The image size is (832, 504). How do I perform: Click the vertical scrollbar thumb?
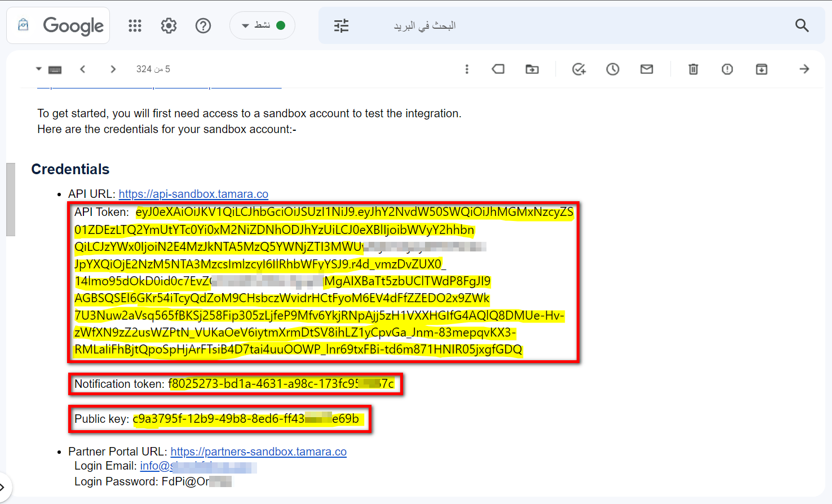(x=10, y=200)
